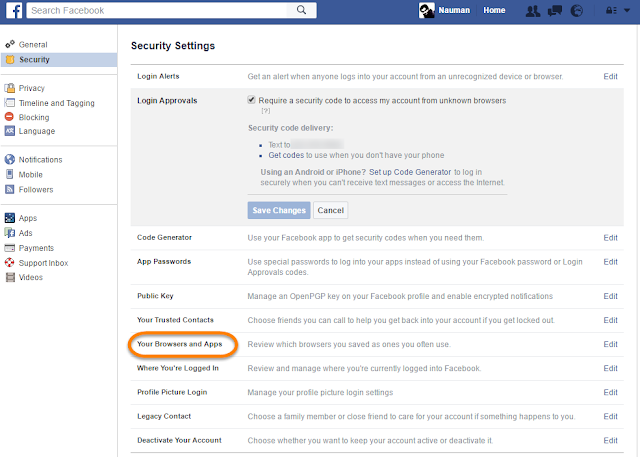Edit Your Browsers and Apps setting

pyautogui.click(x=610, y=344)
